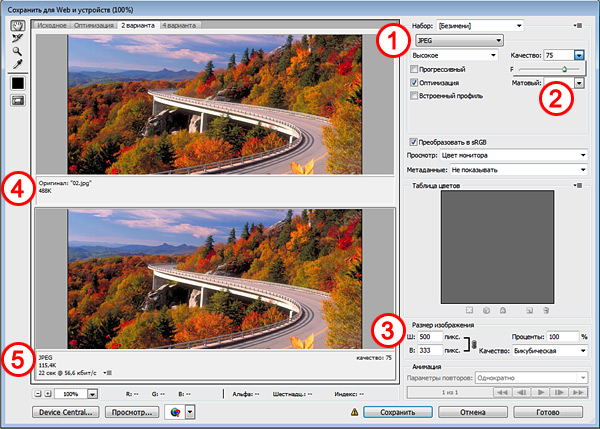Click the zoom out minus button
600x429 pixels.
38,393
